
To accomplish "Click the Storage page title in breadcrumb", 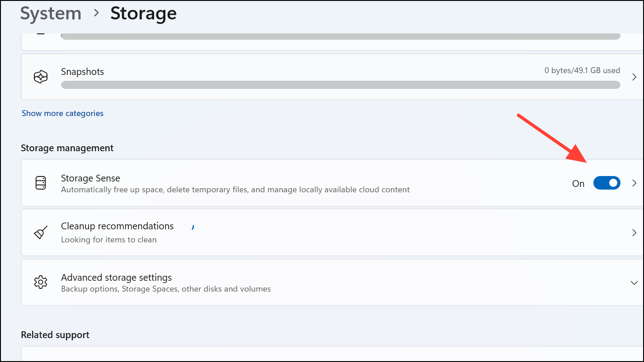I will coord(143,14).
